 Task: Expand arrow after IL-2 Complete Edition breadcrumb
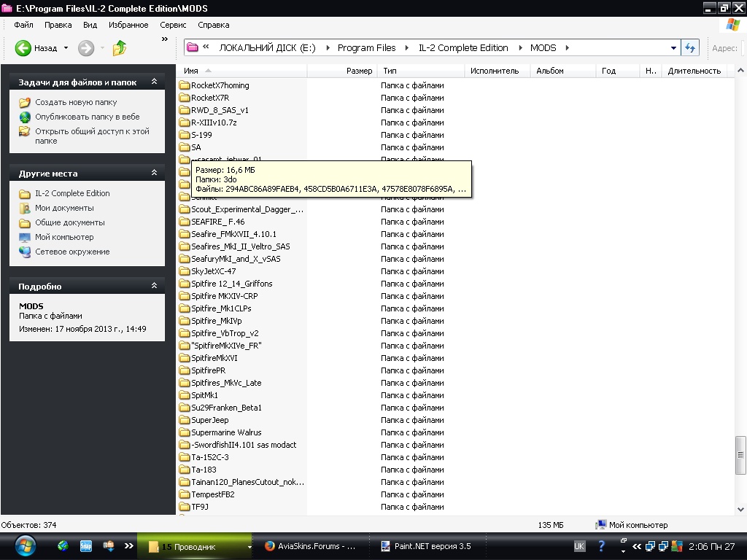click(519, 47)
